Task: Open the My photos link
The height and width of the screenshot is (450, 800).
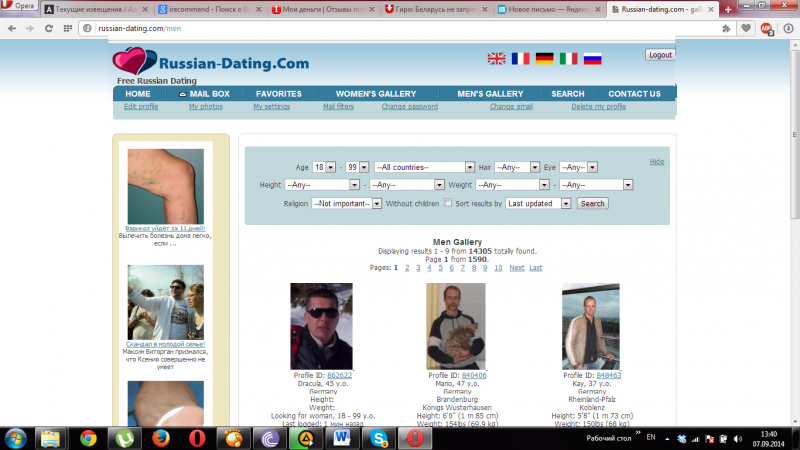Action: (x=206, y=107)
